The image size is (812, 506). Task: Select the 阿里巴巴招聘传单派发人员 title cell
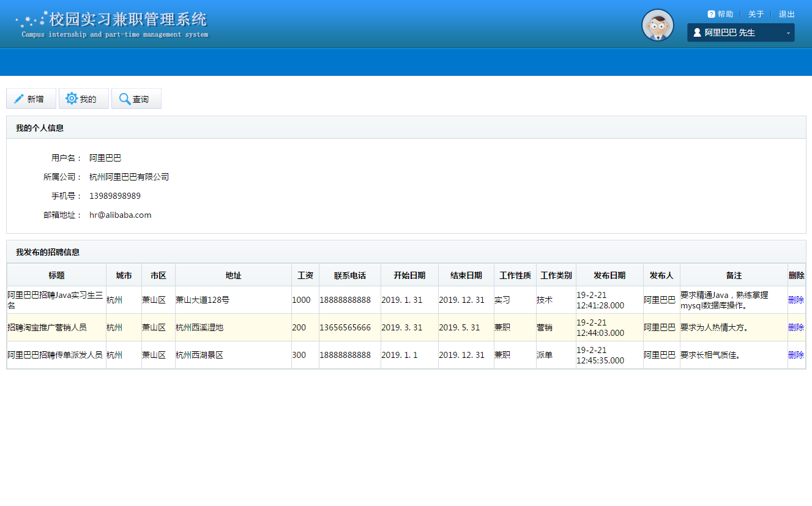click(55, 355)
